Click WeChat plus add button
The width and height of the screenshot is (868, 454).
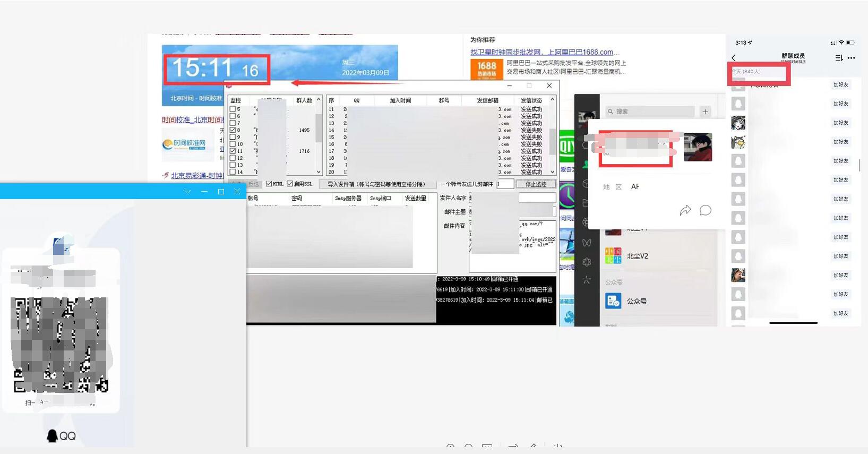pos(705,112)
